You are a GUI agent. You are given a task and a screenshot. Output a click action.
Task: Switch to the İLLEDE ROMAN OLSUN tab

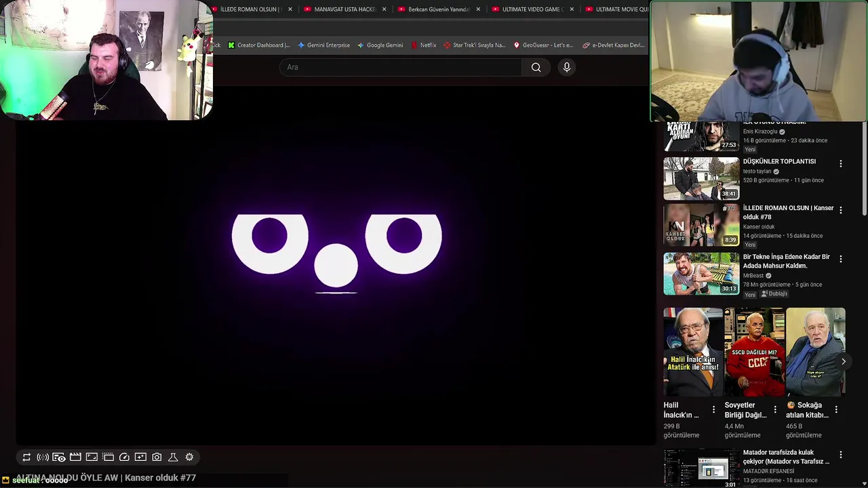tap(250, 9)
